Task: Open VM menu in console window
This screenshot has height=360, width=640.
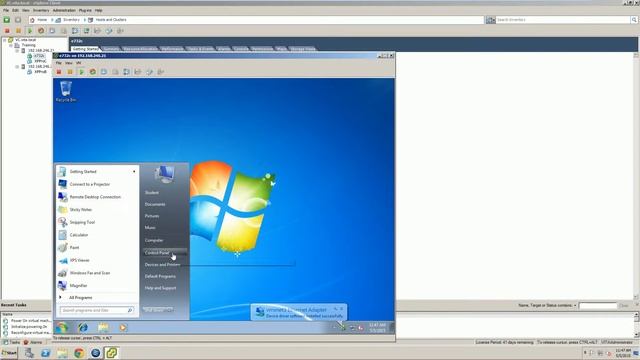Action: click(x=78, y=63)
